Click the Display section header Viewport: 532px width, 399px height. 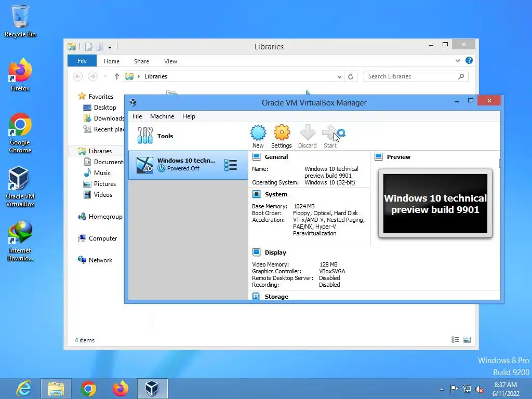(275, 253)
